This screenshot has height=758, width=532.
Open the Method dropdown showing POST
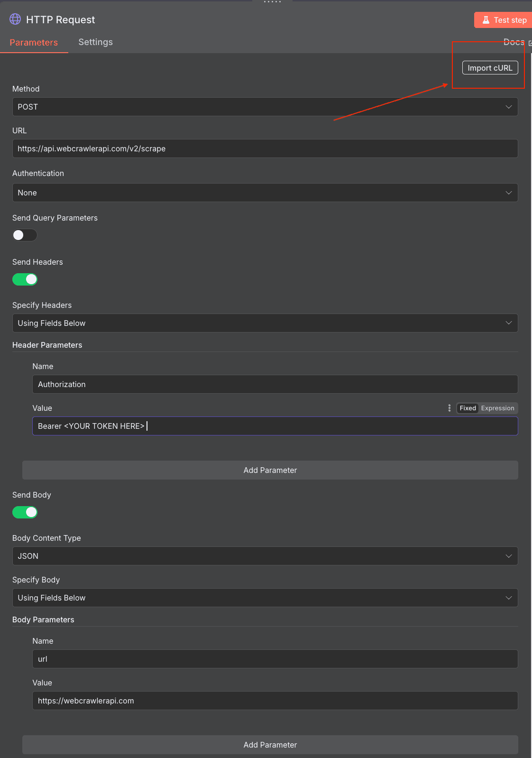coord(265,107)
